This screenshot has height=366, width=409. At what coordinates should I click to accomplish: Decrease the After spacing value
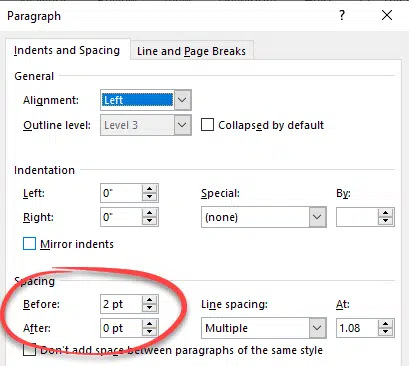click(149, 332)
